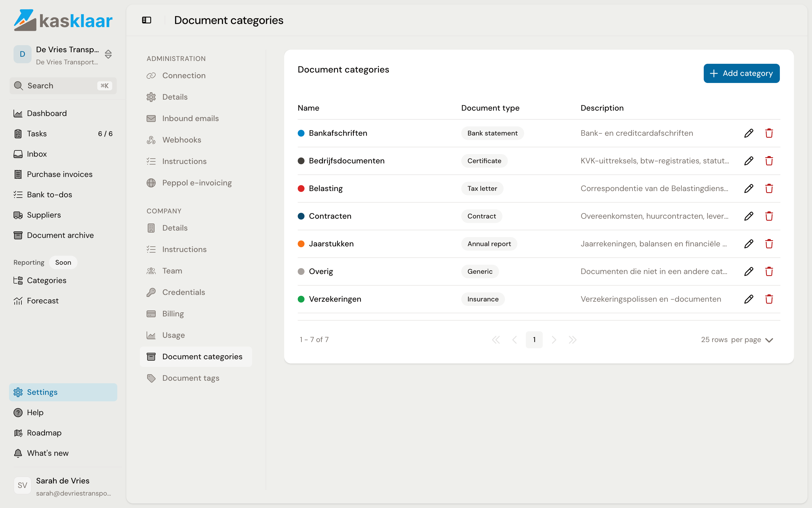Delete the Contracten category
The image size is (812, 508).
(x=769, y=216)
